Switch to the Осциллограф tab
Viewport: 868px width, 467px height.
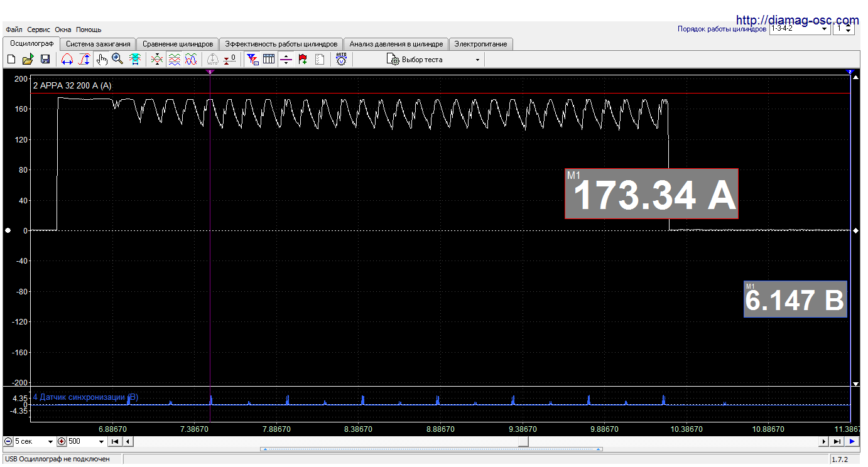[31, 43]
